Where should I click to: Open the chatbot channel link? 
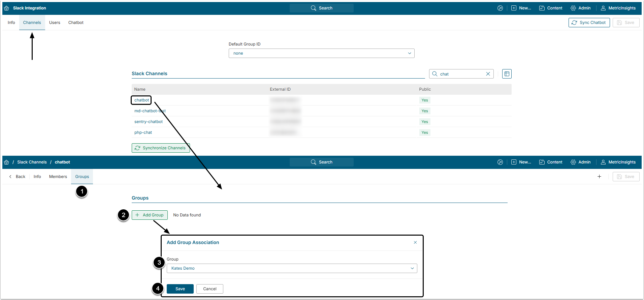[141, 100]
